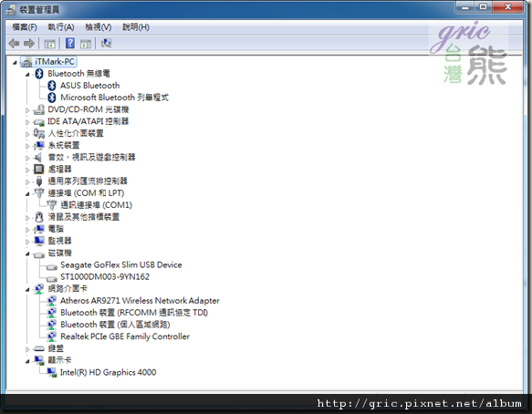Expand the 滑鼠及其他指標裝置 category
This screenshot has height=414, width=532.
(27, 218)
